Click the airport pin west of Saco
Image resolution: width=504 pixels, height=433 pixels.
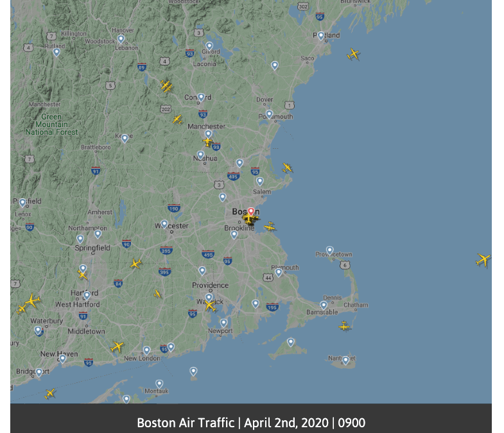[x=275, y=65]
